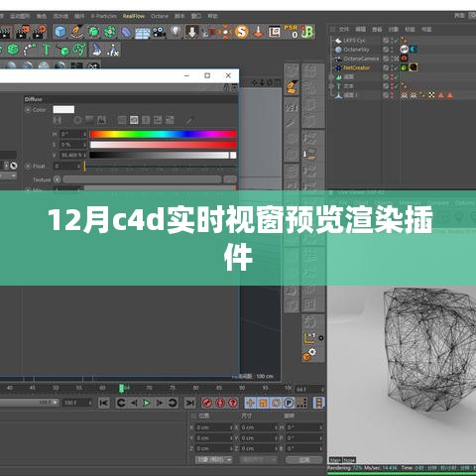Viewport: 476px width, 476px height.
Task: Click the red keyframe selection question icon
Action: (233, 403)
